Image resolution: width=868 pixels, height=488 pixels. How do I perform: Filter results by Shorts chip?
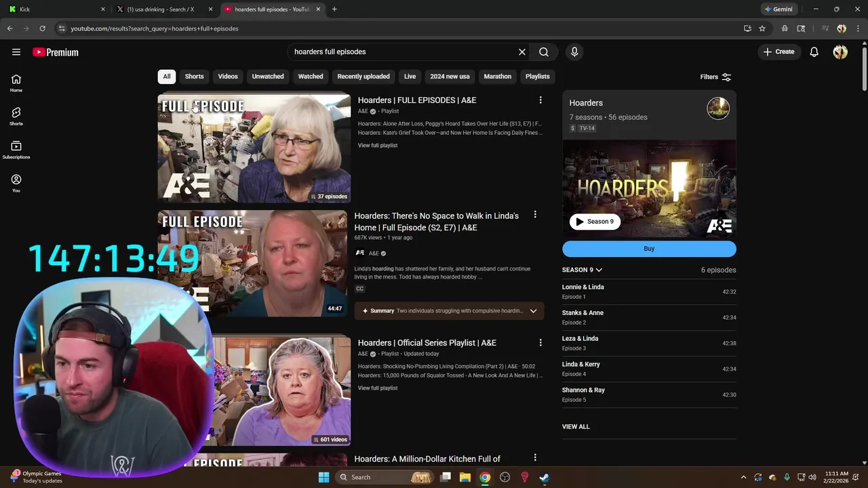click(194, 77)
